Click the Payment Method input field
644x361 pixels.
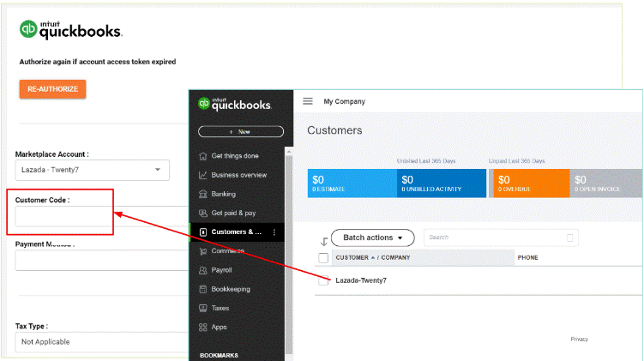tap(101, 260)
